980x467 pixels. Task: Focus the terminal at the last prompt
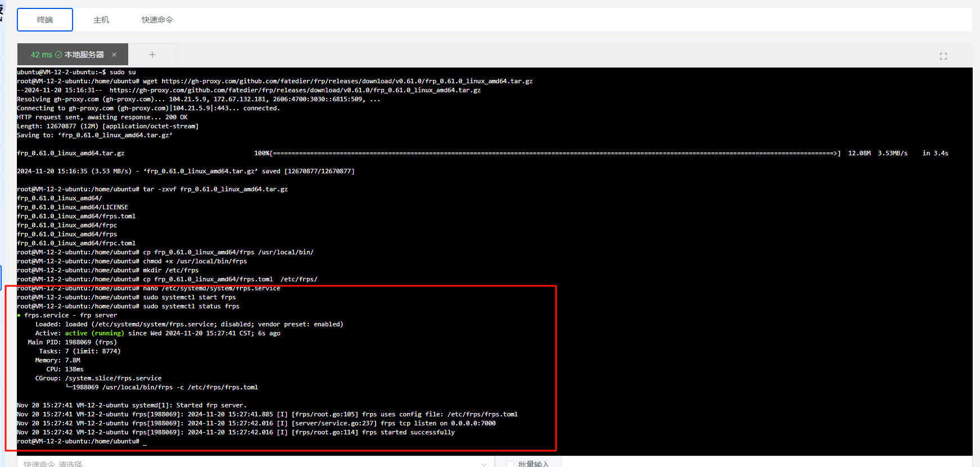click(x=144, y=442)
